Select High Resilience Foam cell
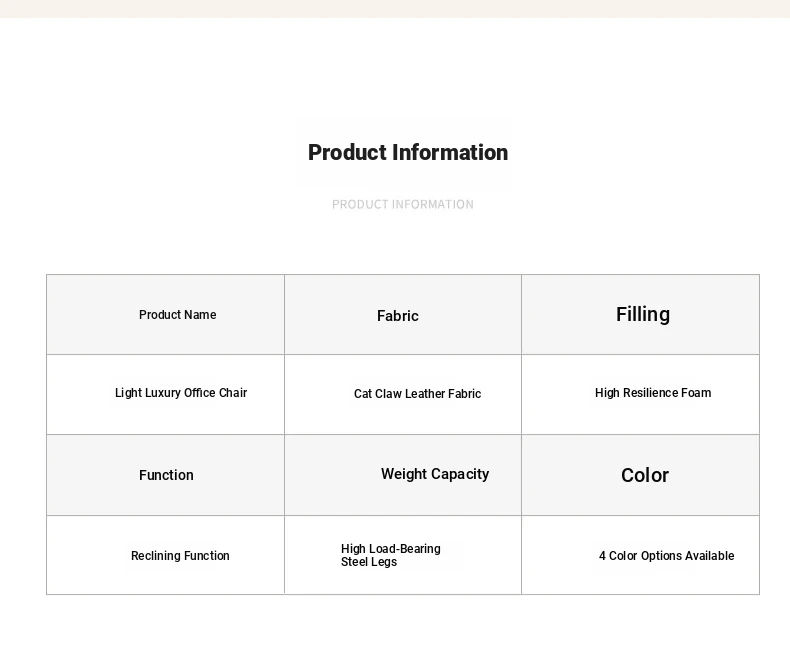 [640, 395]
